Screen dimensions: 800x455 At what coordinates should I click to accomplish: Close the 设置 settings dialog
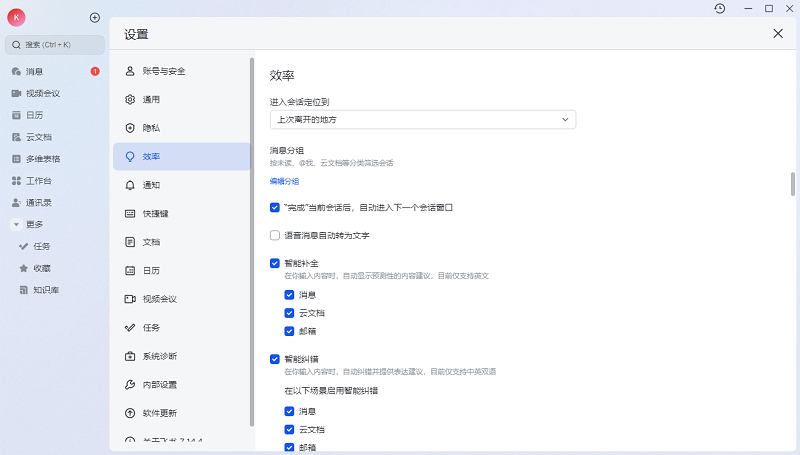pos(778,33)
